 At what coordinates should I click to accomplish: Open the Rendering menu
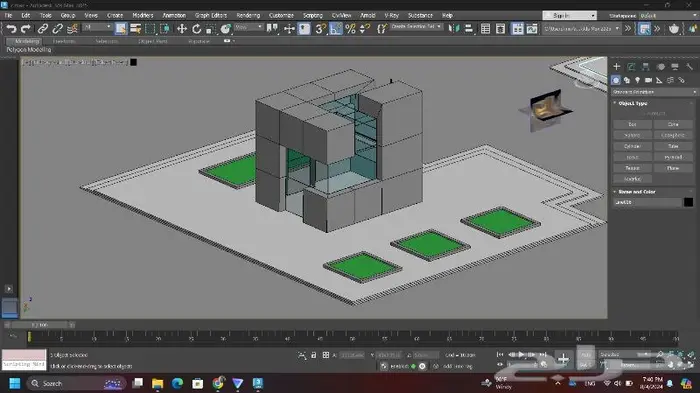[248, 15]
